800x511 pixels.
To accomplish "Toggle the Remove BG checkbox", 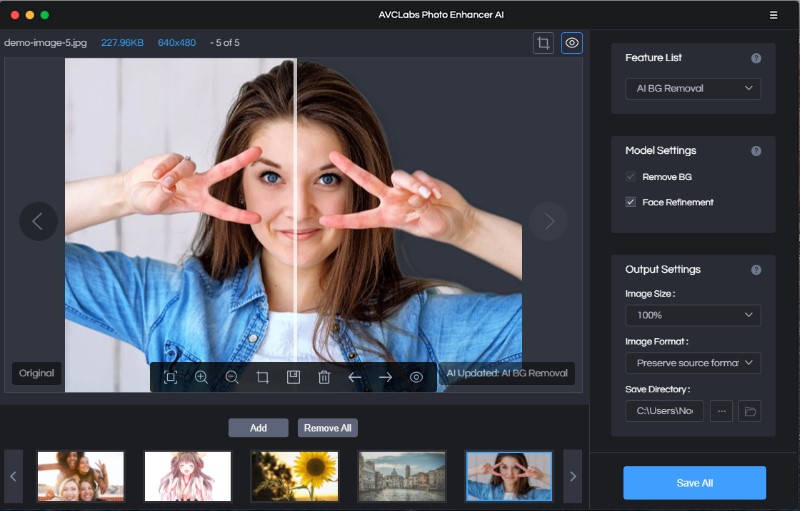I will pyautogui.click(x=631, y=177).
